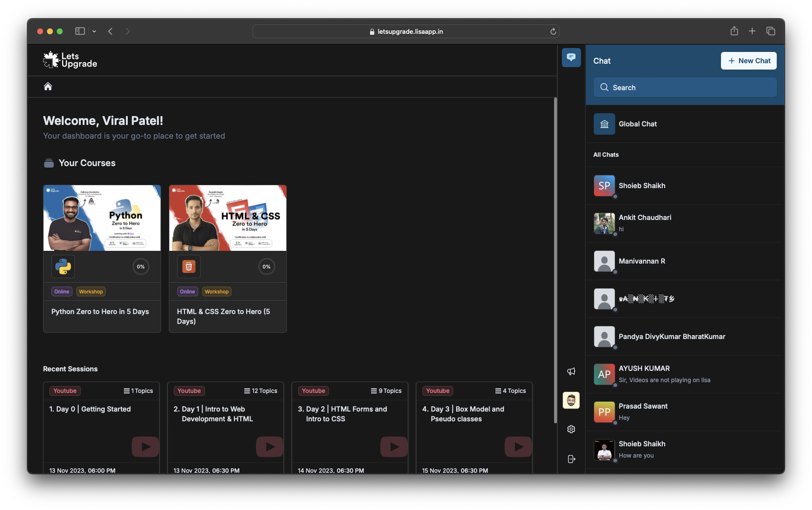This screenshot has width=812, height=510.
Task: Click the Online tag on Python course
Action: point(62,291)
